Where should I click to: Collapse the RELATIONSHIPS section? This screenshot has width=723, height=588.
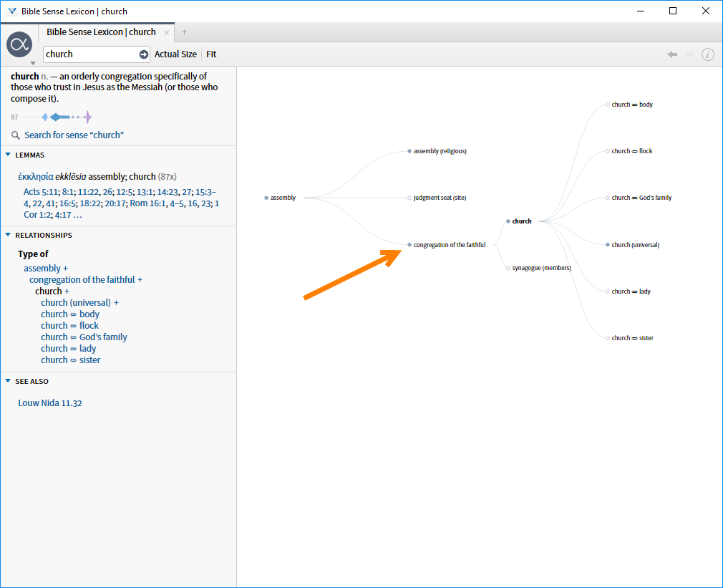(x=8, y=235)
